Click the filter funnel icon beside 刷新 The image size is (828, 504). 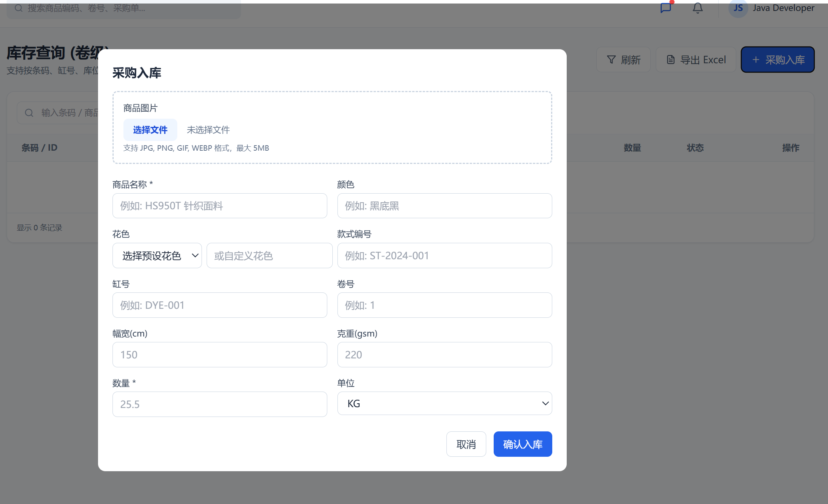point(611,59)
